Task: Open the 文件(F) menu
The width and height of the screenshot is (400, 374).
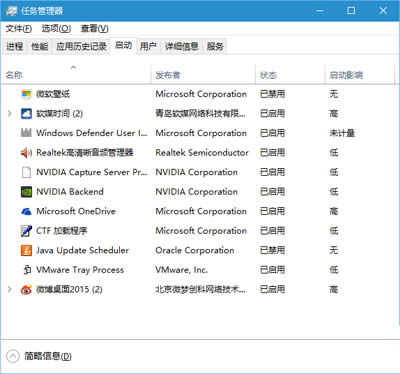Action: click(19, 29)
